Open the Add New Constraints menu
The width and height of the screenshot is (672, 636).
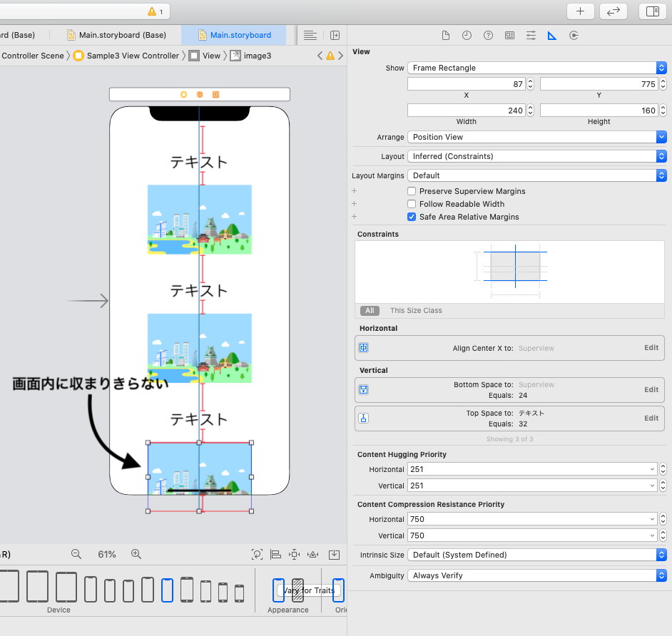295,555
